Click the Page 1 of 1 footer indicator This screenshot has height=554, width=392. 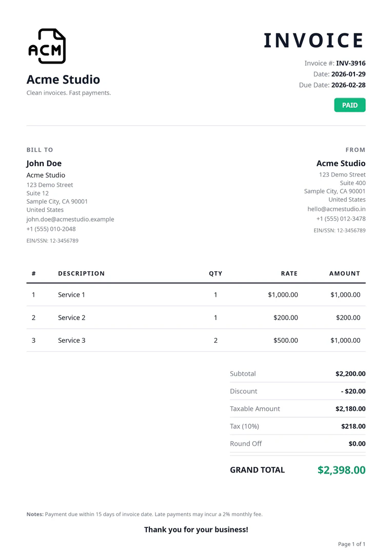point(351,544)
